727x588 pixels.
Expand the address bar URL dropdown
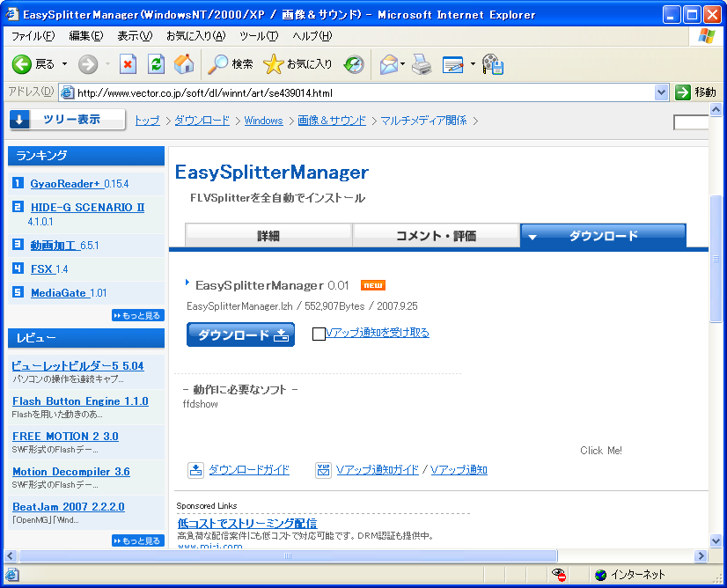661,92
